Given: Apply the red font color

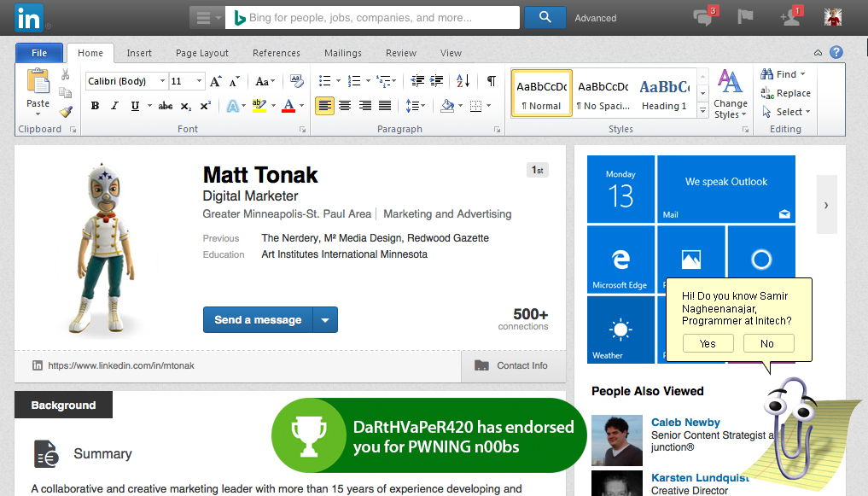Looking at the screenshot, I should [288, 106].
